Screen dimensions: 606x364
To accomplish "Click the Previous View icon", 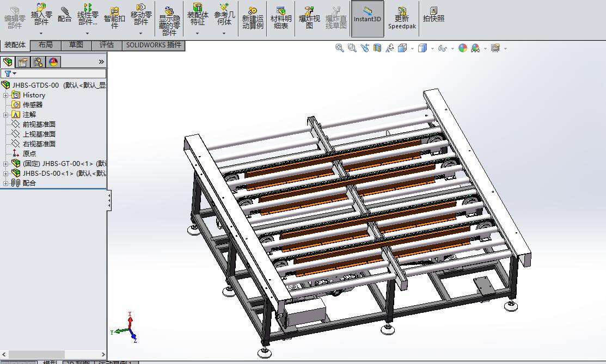I will pyautogui.click(x=364, y=48).
